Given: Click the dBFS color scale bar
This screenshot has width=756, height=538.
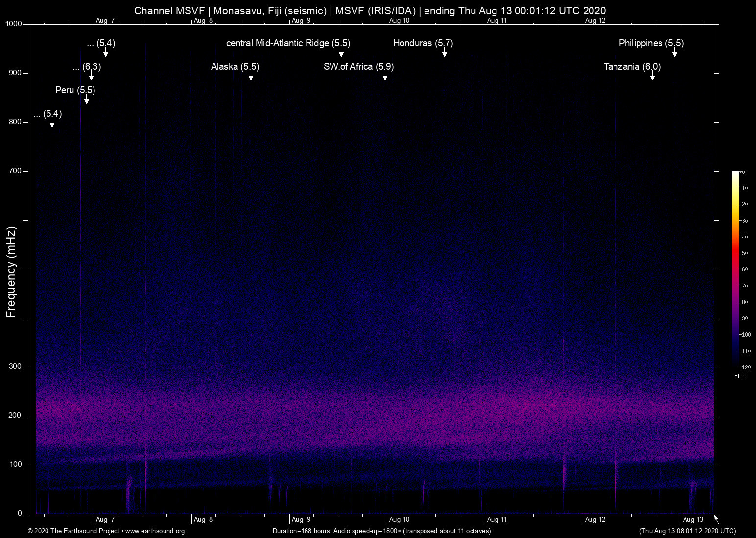Looking at the screenshot, I should [735, 269].
